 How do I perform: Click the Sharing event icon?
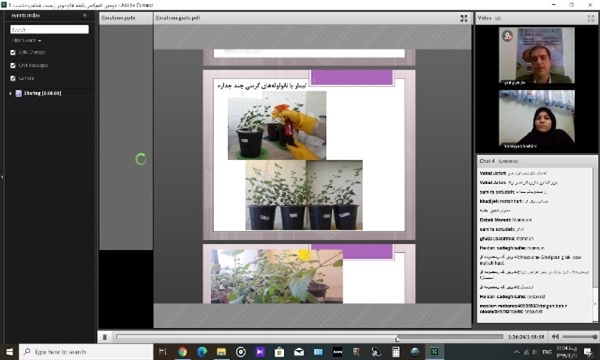18,93
